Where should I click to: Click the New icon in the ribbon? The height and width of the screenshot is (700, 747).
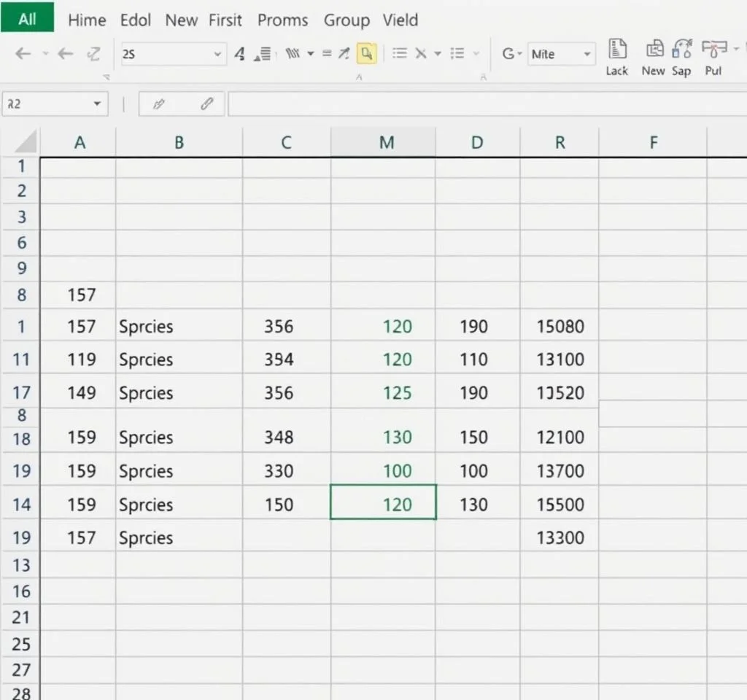point(654,50)
